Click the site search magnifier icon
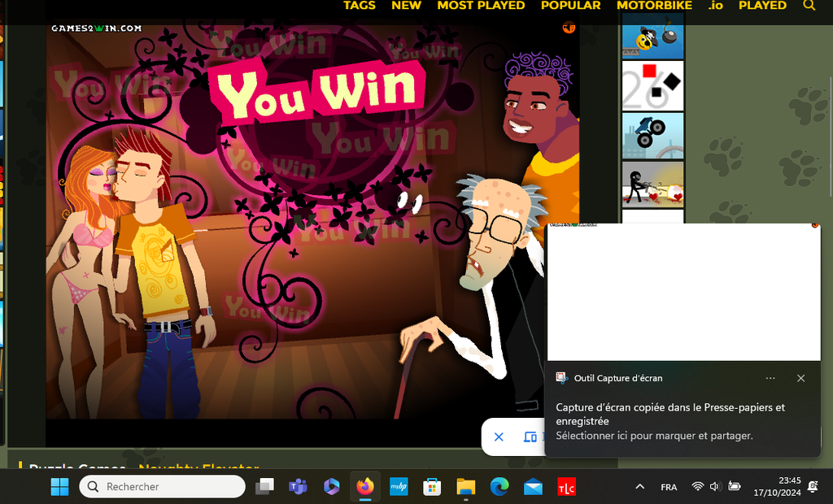 click(809, 6)
